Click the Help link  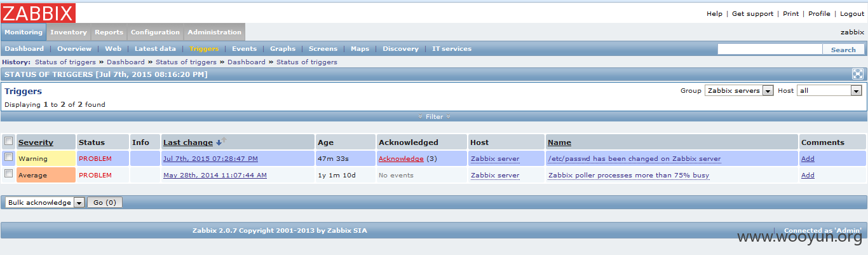click(x=714, y=13)
